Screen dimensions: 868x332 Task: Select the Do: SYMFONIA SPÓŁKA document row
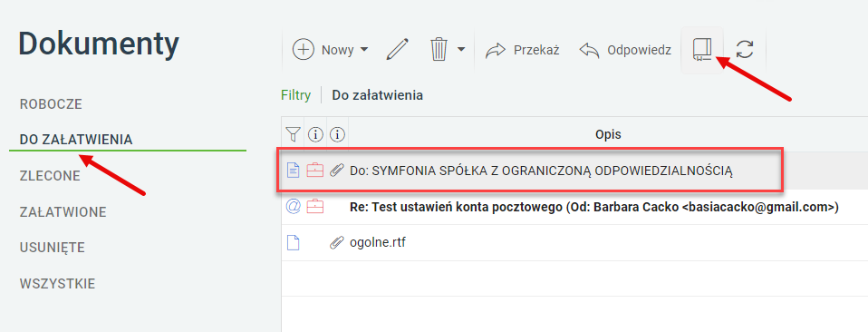pyautogui.click(x=574, y=171)
